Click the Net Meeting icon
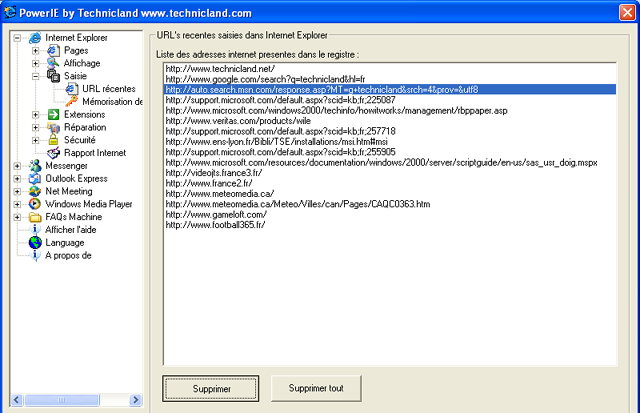This screenshot has width=640, height=413. 35,191
